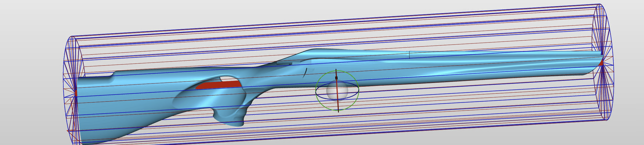The width and height of the screenshot is (644, 145).
Task: Select the thin vertical seam line on the forend
Action: pyautogui.click(x=409, y=55)
